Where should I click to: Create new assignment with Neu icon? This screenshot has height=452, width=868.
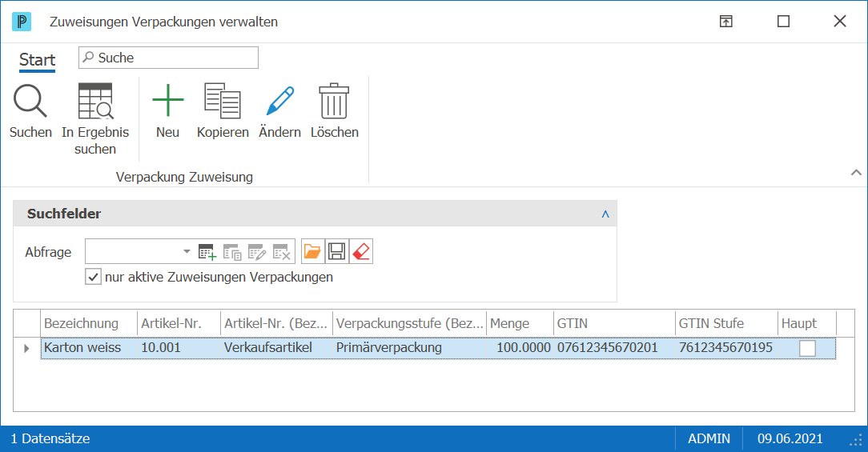pyautogui.click(x=167, y=100)
